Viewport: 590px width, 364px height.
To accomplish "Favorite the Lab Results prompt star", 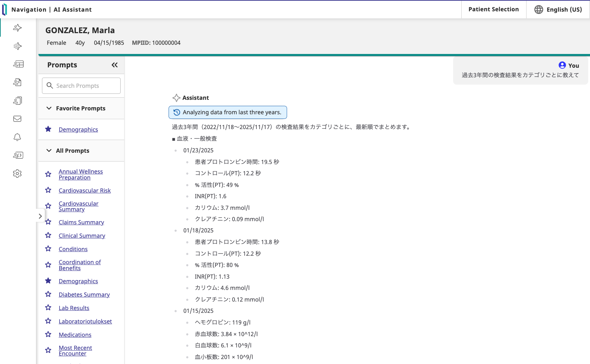I will pyautogui.click(x=48, y=307).
